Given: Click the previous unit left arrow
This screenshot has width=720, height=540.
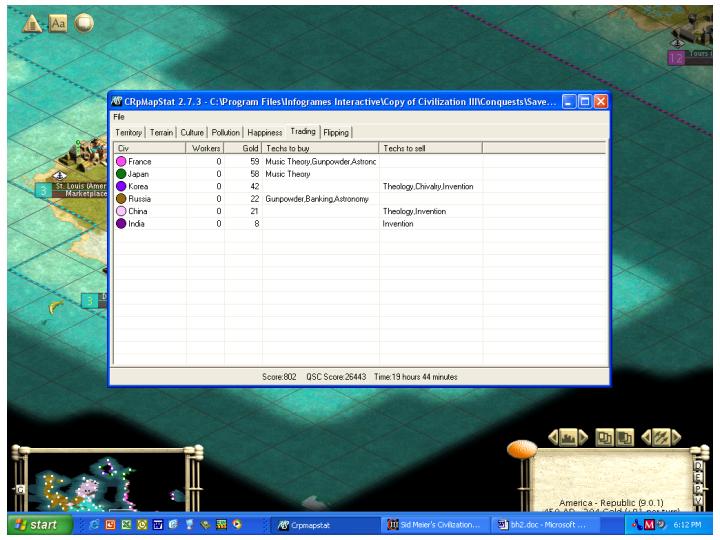Looking at the screenshot, I should [x=646, y=437].
